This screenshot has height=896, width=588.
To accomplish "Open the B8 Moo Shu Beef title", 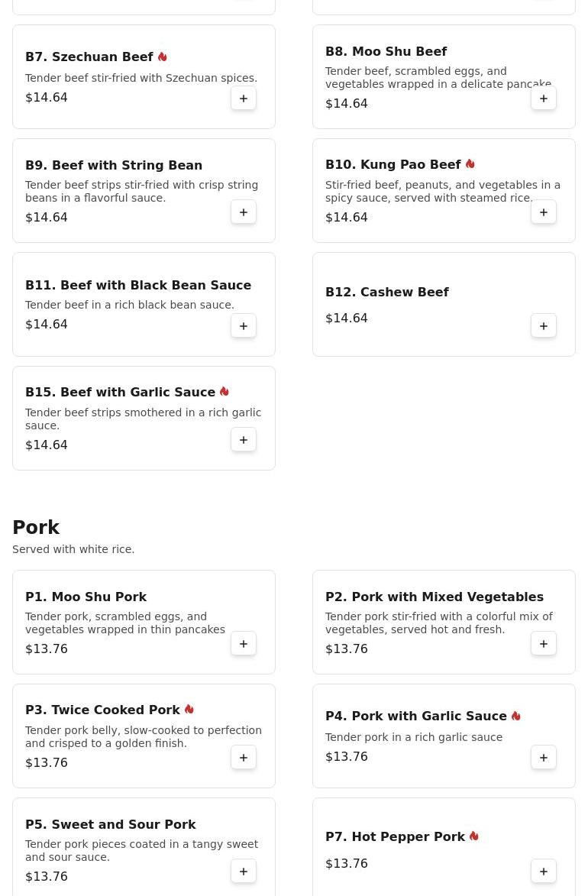I will coord(386,51).
